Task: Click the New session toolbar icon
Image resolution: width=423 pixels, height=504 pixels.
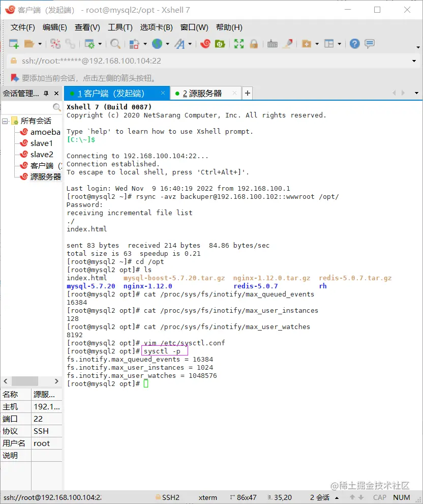Action: 14,44
